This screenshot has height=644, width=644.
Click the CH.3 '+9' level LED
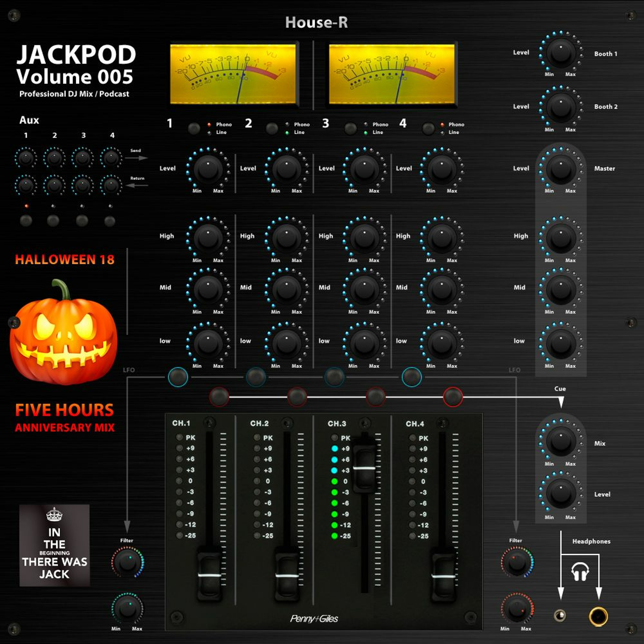[335, 449]
